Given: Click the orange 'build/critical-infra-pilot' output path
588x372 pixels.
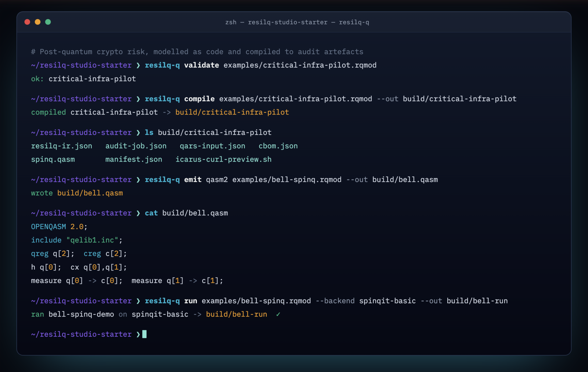Looking at the screenshot, I should pos(232,112).
